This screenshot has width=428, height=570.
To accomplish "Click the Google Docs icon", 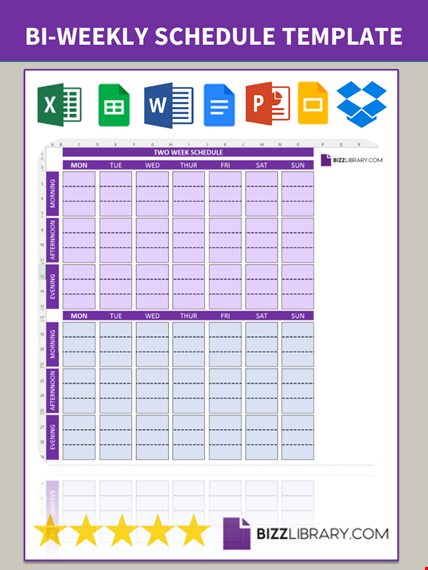I will click(219, 105).
